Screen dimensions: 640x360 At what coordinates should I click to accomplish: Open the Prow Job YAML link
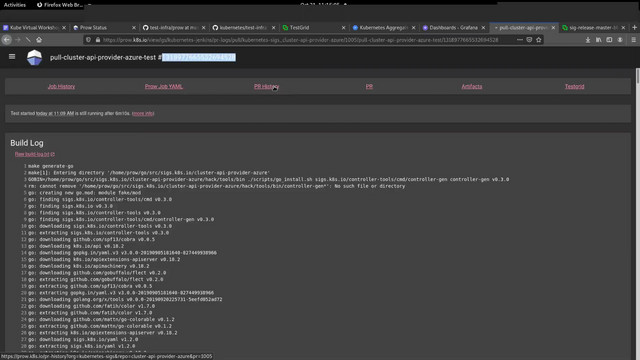(164, 87)
